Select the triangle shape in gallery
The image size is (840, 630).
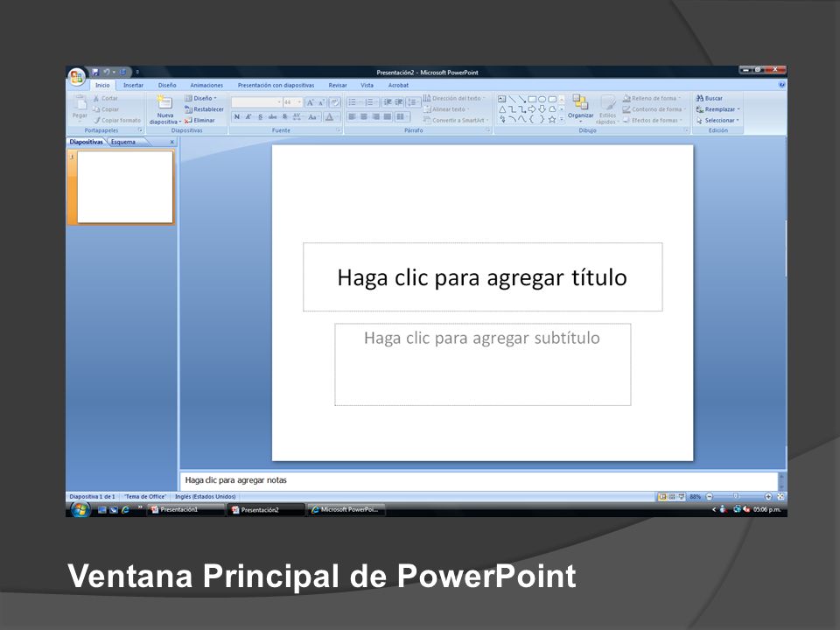coord(502,109)
